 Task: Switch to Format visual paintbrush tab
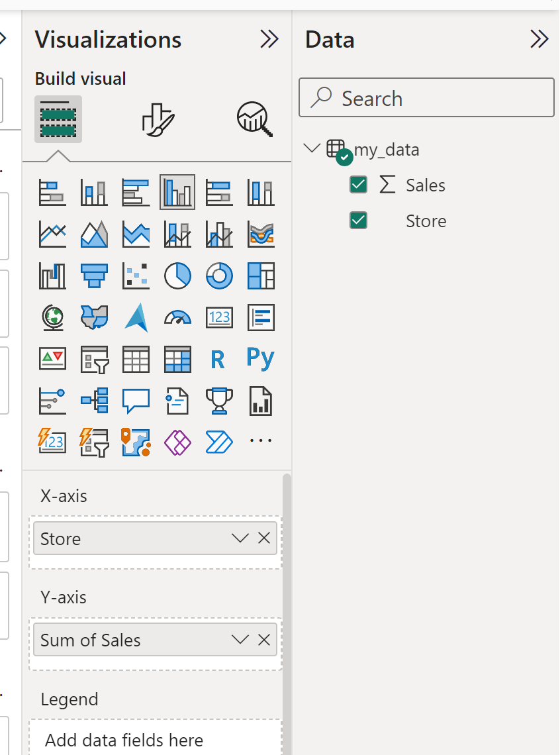pyautogui.click(x=158, y=119)
